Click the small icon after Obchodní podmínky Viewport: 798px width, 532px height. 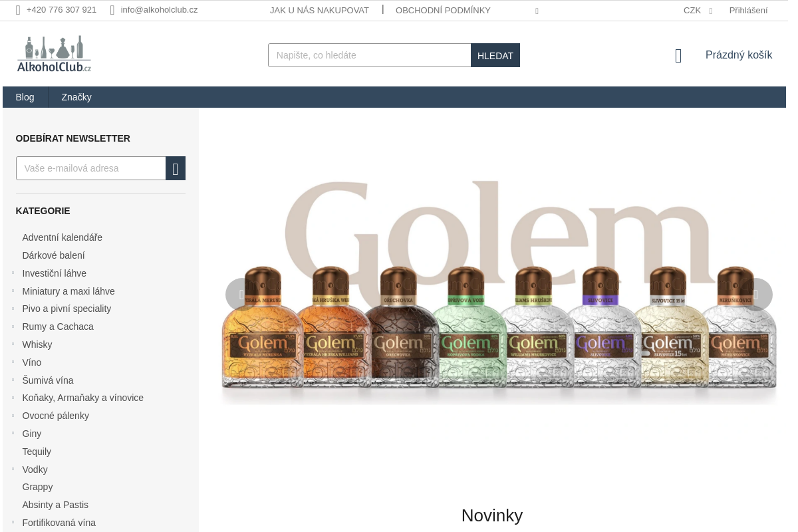tap(537, 11)
